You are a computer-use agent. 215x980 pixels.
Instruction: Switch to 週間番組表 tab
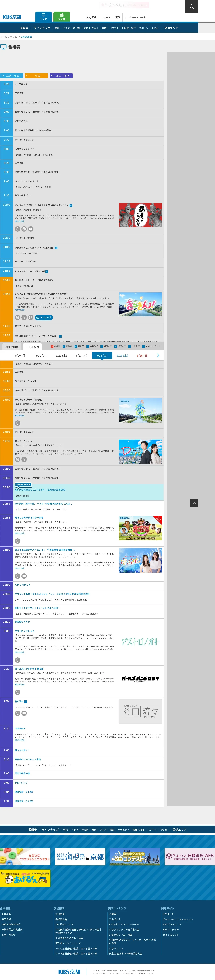click(12, 347)
